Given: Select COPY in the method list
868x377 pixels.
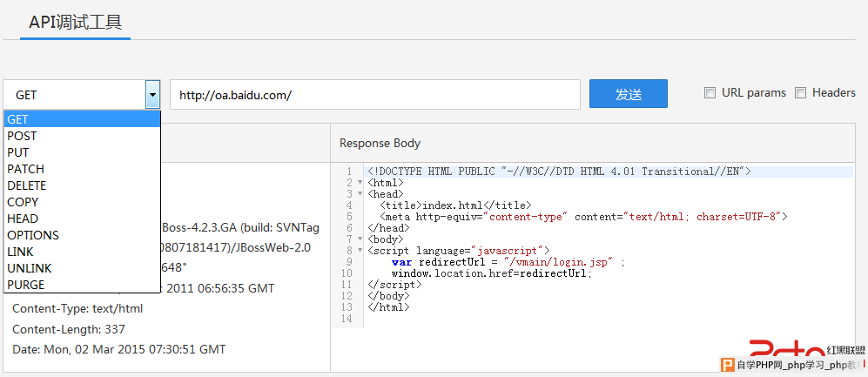Looking at the screenshot, I should pyautogui.click(x=82, y=202).
